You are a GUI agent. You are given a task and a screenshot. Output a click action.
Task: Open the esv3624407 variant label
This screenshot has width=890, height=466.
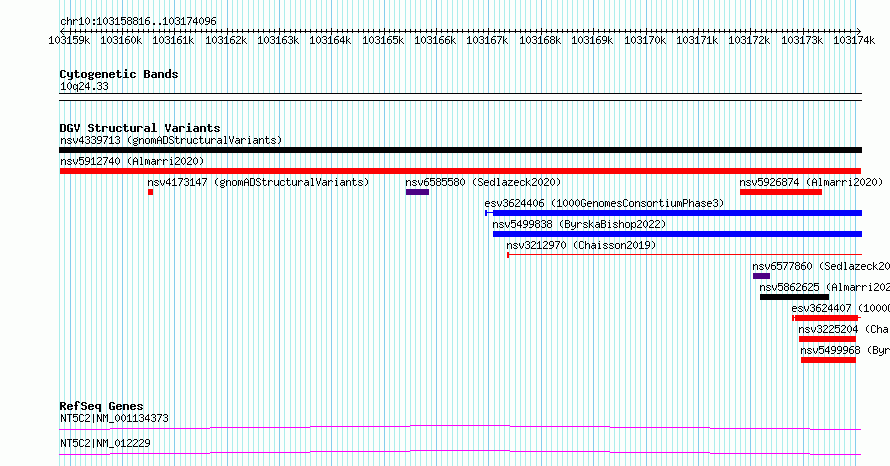[x=841, y=308]
